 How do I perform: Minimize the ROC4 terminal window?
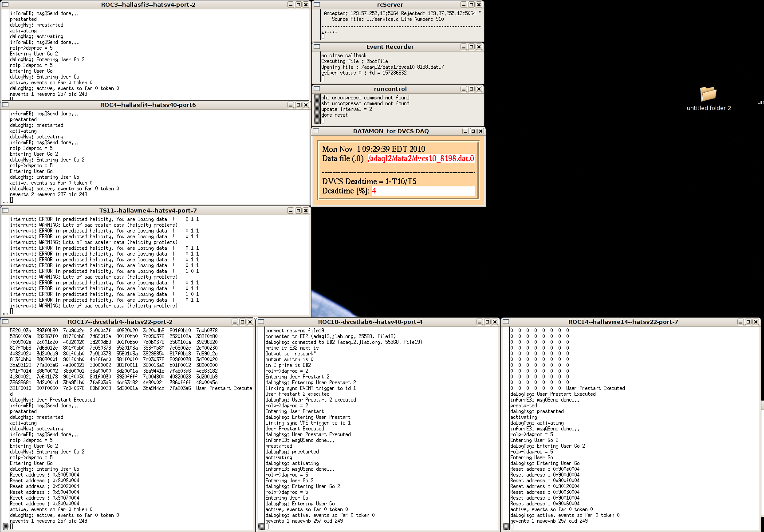coord(291,105)
